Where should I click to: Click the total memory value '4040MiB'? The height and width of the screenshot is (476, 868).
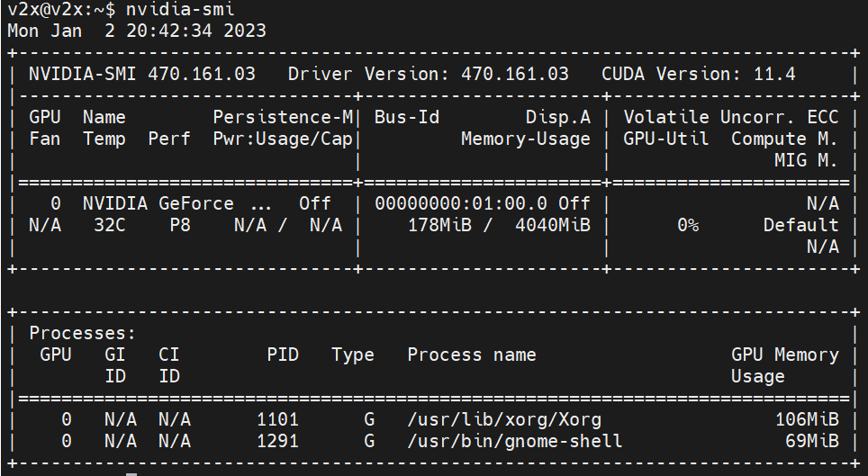[x=553, y=225]
